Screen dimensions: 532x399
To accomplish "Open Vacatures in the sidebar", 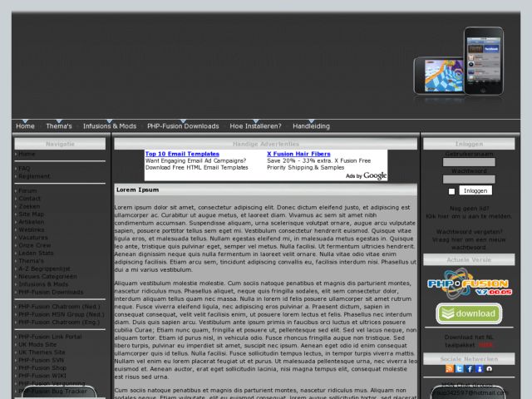I will pos(33,238).
